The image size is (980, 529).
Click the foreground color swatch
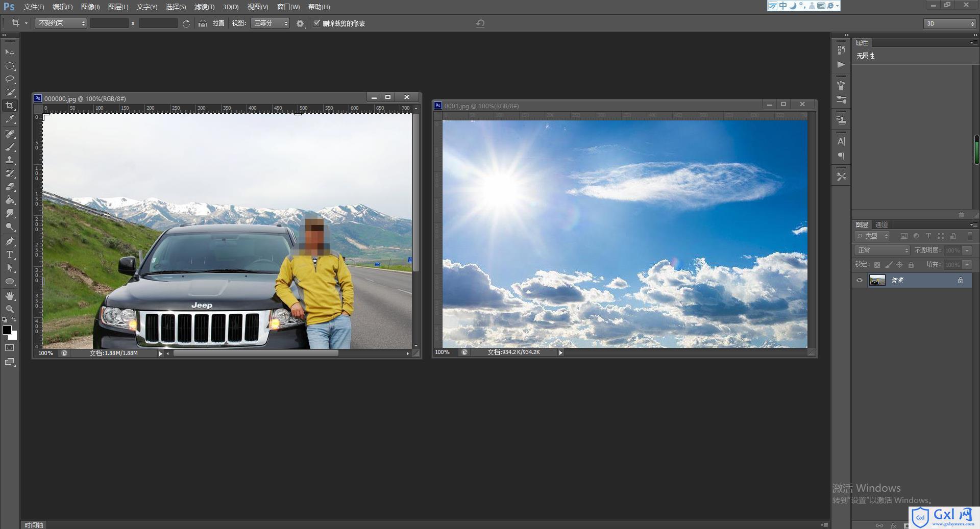(x=7, y=330)
